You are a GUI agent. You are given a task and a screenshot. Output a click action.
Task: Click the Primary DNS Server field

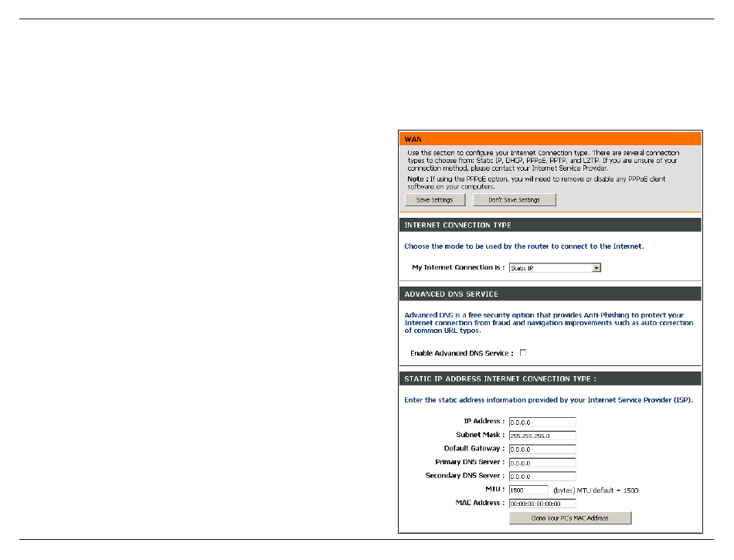point(542,463)
